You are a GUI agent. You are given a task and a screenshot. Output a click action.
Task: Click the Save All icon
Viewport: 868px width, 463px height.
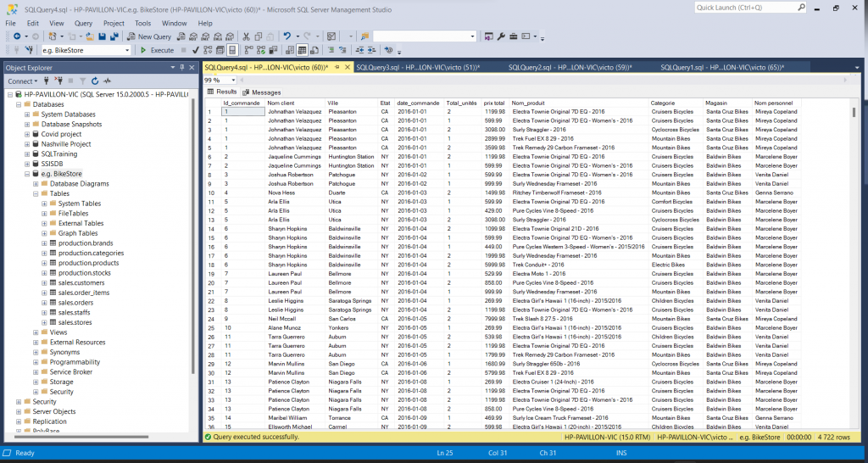point(114,36)
